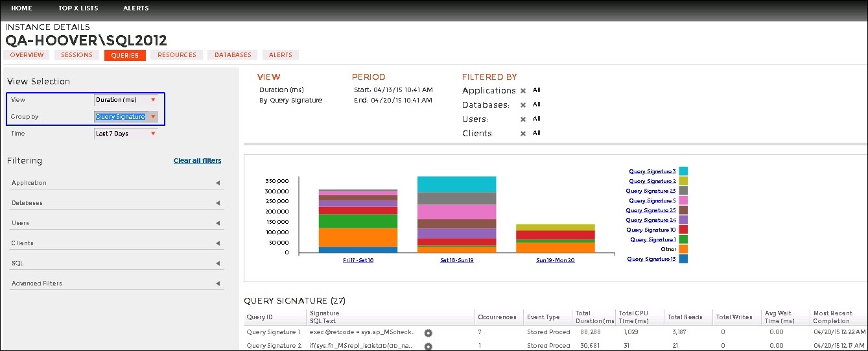Viewport: 868px width, 351px height.
Task: Select the Query Signature 1 table row cell
Action: pos(274,332)
